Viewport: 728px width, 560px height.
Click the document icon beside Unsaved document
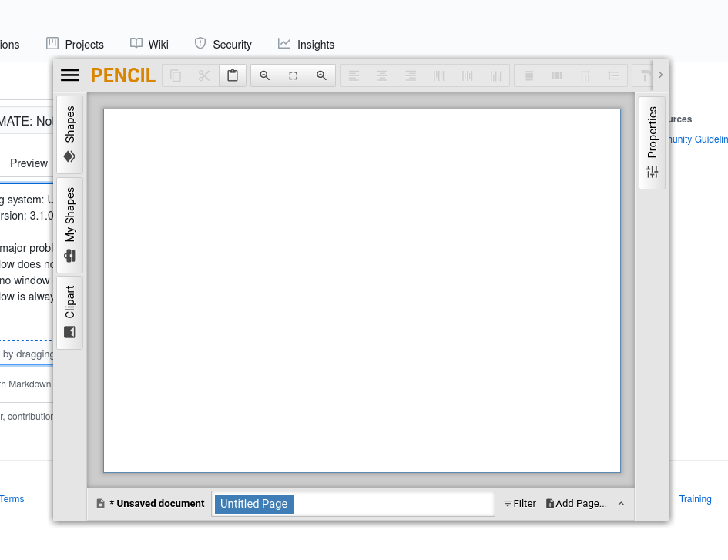[x=100, y=503]
